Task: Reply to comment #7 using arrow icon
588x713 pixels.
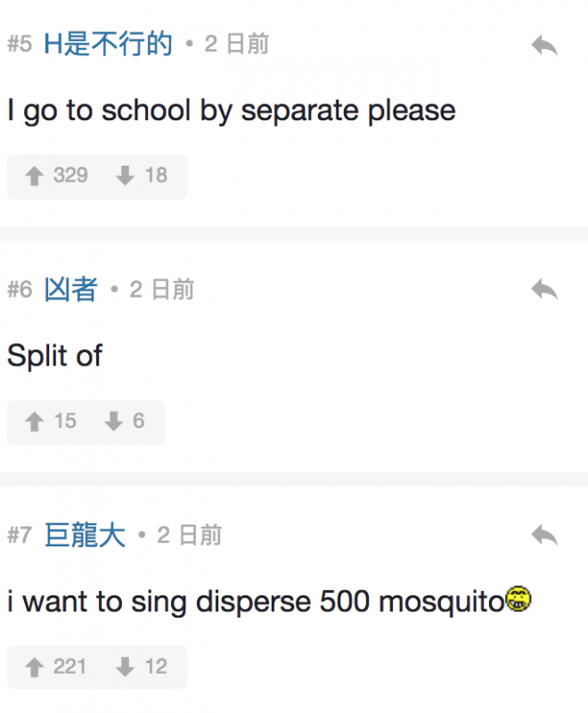Action: pyautogui.click(x=543, y=536)
